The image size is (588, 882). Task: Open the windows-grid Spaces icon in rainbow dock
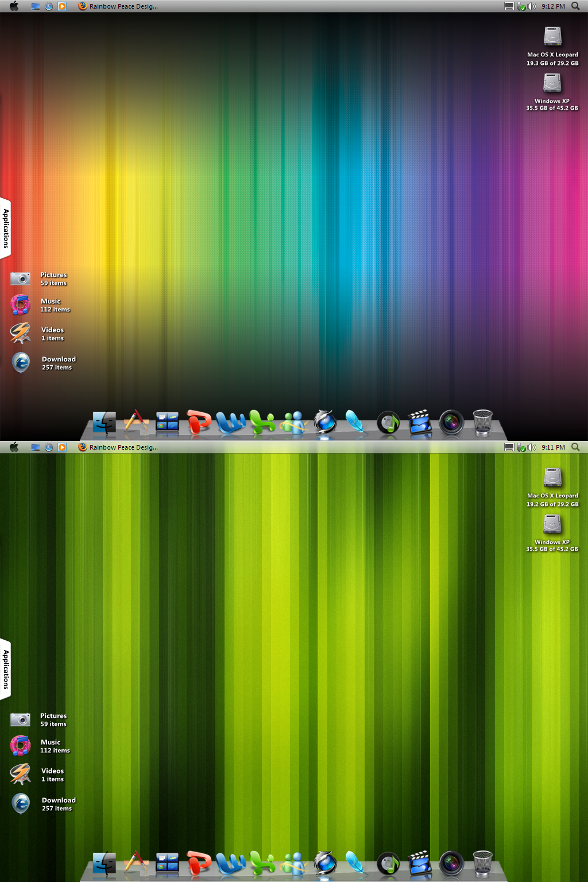coord(168,423)
